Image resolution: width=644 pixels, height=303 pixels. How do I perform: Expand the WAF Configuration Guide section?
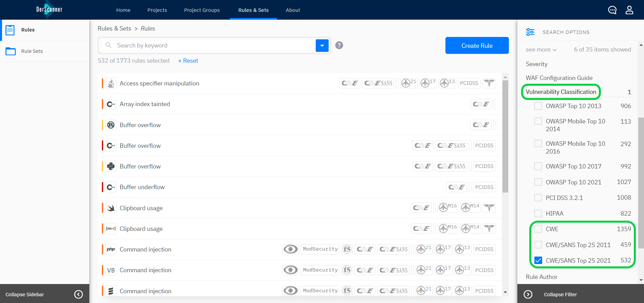[x=559, y=78]
